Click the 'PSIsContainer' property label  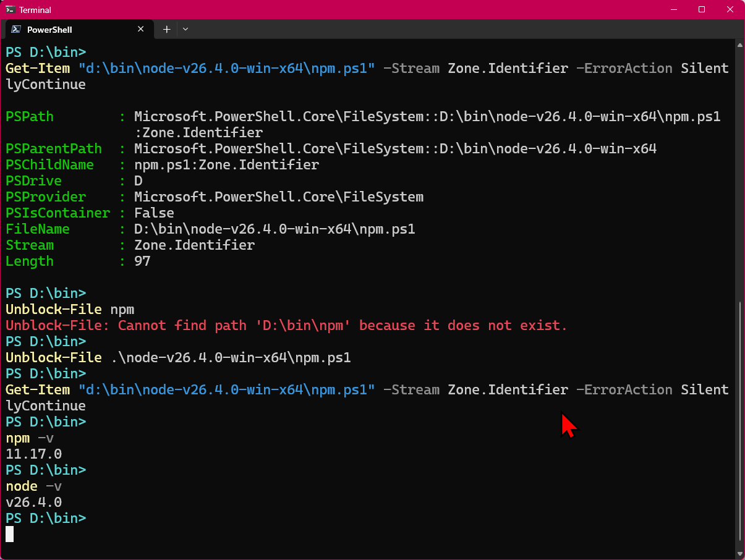point(58,213)
